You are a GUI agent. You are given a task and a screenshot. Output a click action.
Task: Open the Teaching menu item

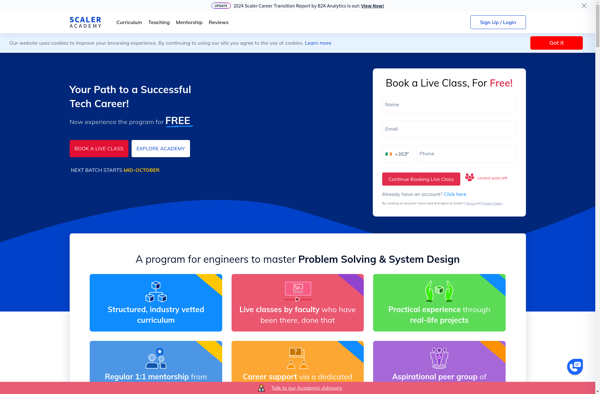[x=159, y=22]
